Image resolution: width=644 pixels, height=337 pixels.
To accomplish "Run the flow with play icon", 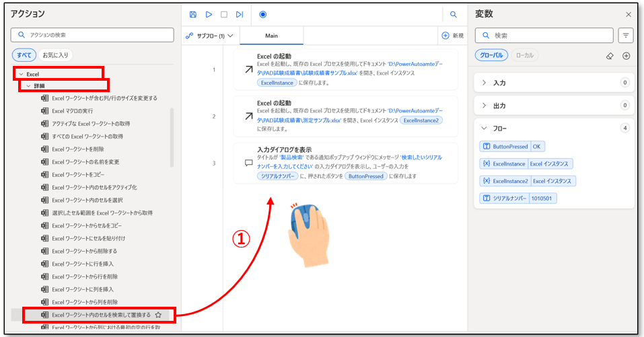I will tap(209, 14).
